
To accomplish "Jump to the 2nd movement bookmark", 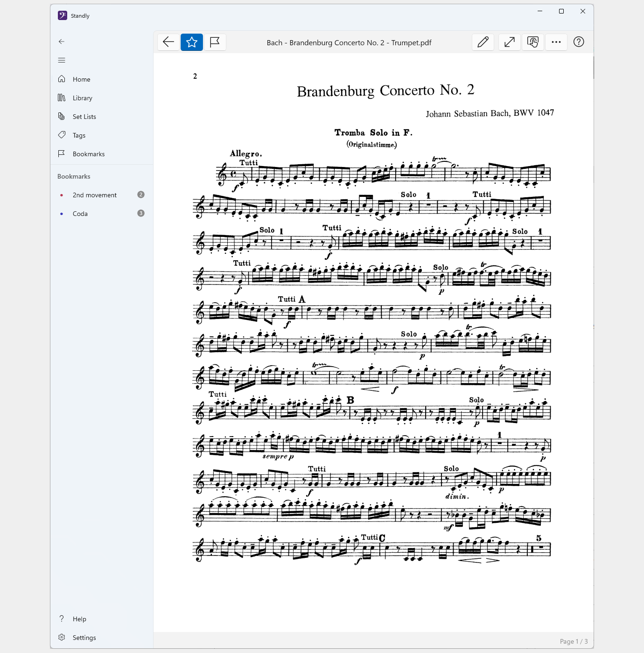I will tap(102, 195).
